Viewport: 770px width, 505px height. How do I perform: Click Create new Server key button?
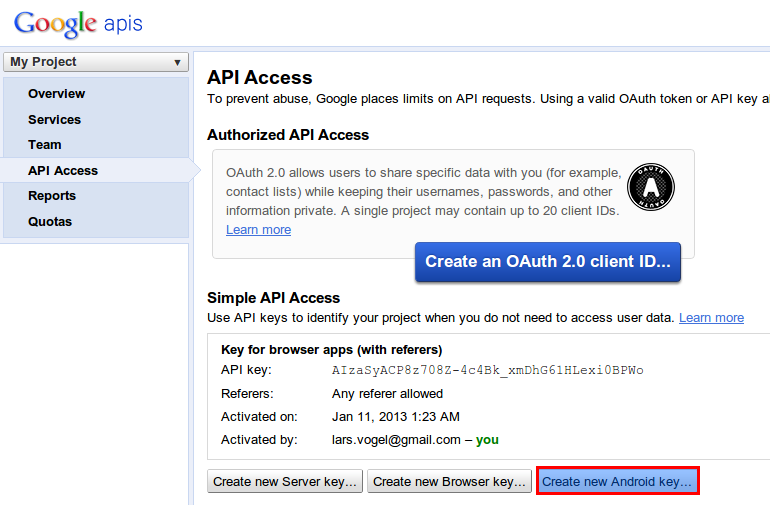[285, 482]
